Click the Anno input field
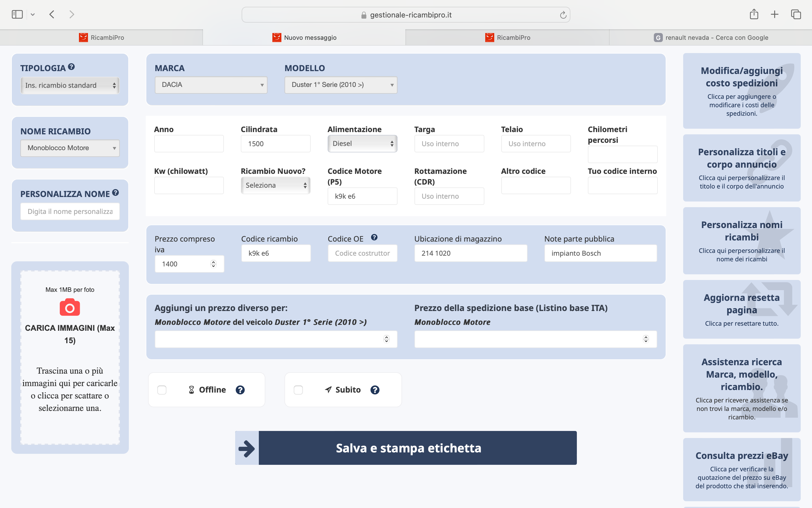Screen dimensions: 812x508 (x=189, y=143)
